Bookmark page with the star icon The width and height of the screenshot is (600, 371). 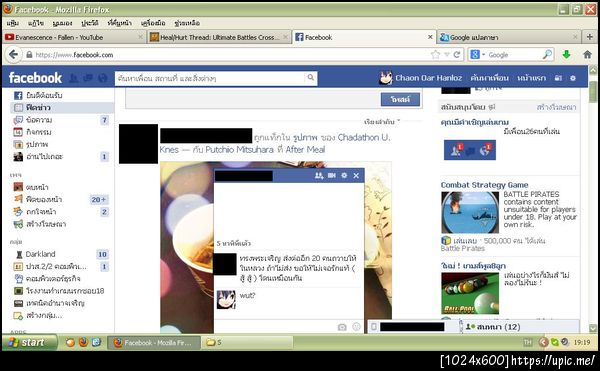coord(435,55)
